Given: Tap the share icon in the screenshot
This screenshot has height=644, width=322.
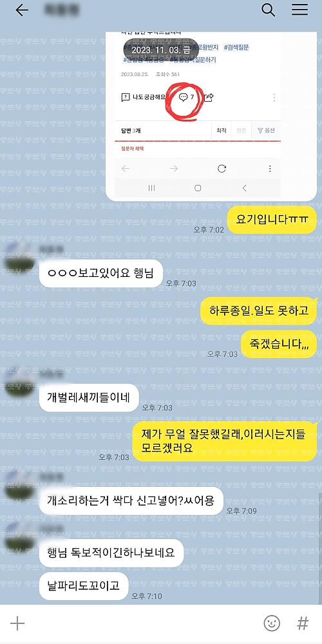Looking at the screenshot, I should coord(209,97).
